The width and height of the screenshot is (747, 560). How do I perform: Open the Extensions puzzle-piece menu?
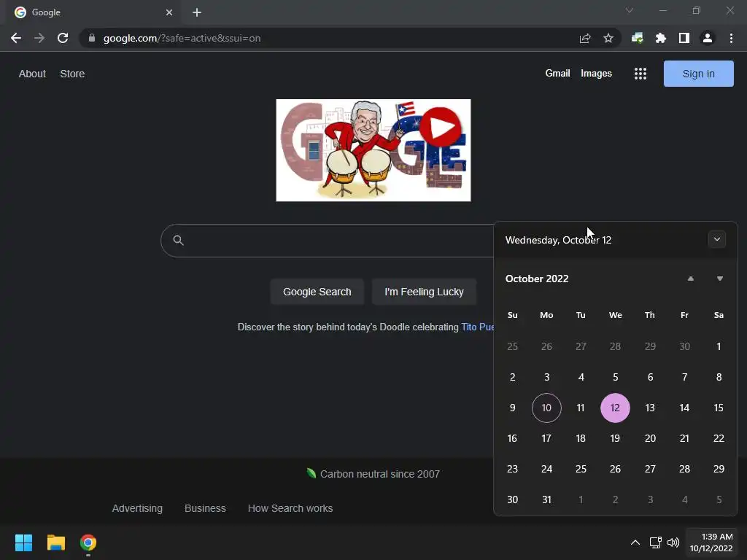click(660, 38)
